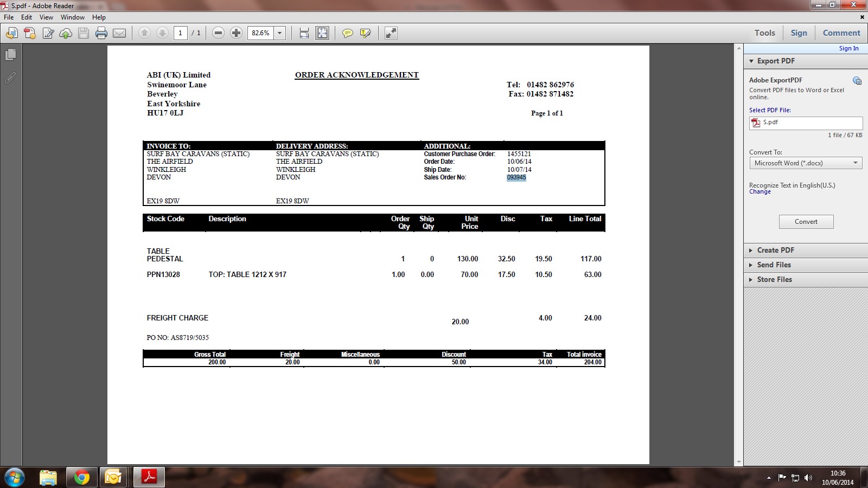Screen dimensions: 868x488
Task: Open the Edit menu
Action: pyautogui.click(x=27, y=17)
